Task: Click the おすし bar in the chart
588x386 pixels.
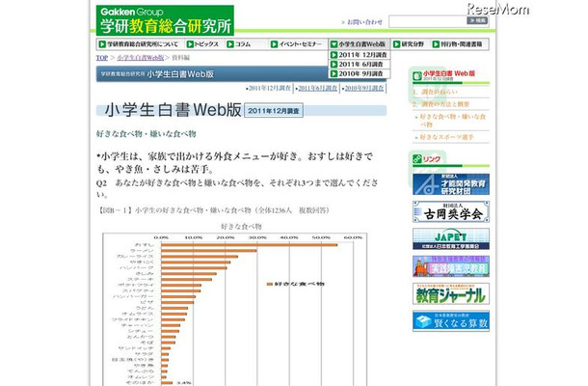Action: coord(250,245)
